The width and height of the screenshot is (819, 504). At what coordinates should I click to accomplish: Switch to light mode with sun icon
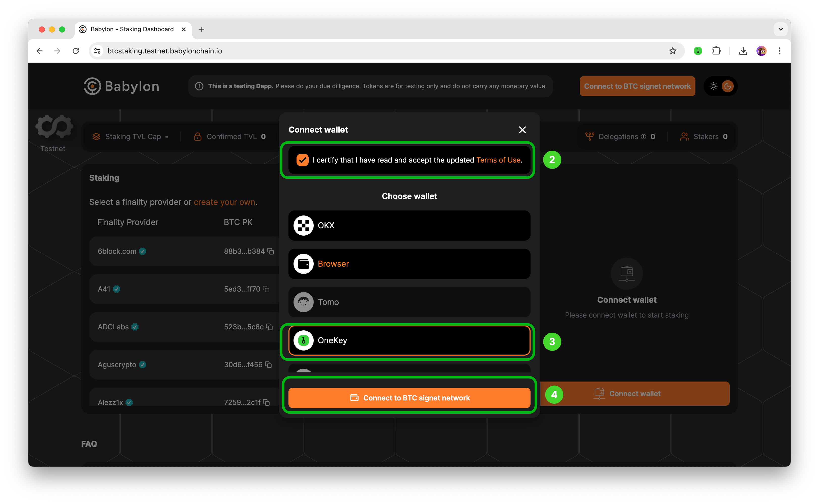point(714,86)
